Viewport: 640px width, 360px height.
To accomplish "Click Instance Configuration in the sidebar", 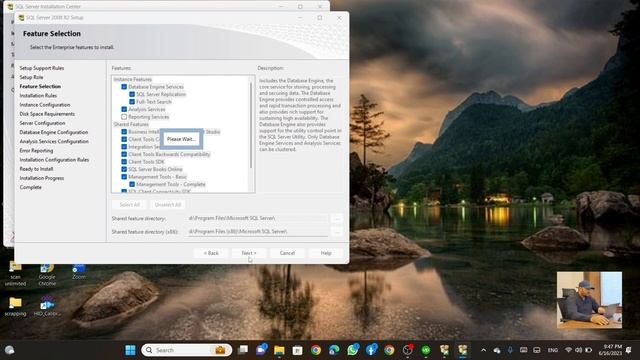I will pos(45,105).
